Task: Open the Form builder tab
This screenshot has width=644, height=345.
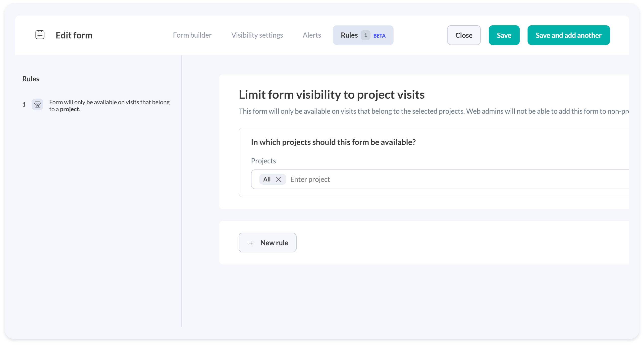Action: coord(192,35)
